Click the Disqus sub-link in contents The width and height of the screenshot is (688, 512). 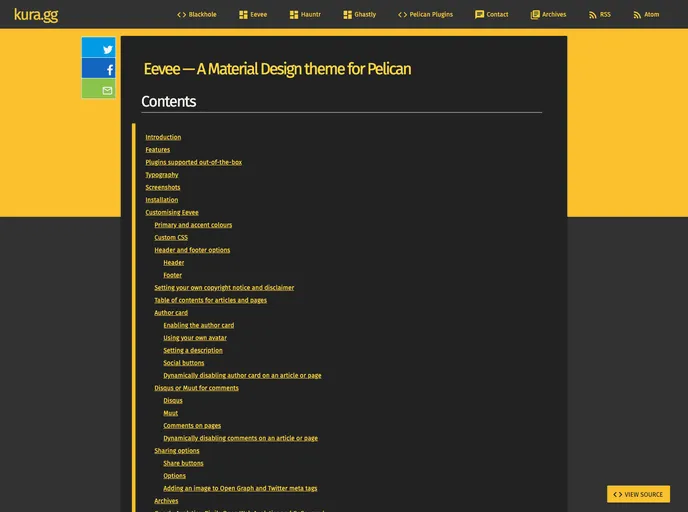coord(173,400)
